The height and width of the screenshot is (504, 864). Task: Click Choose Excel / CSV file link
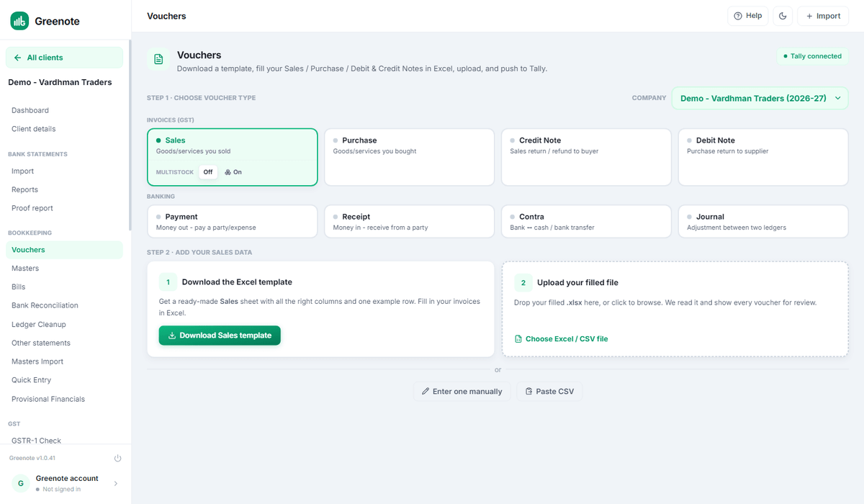(x=562, y=338)
